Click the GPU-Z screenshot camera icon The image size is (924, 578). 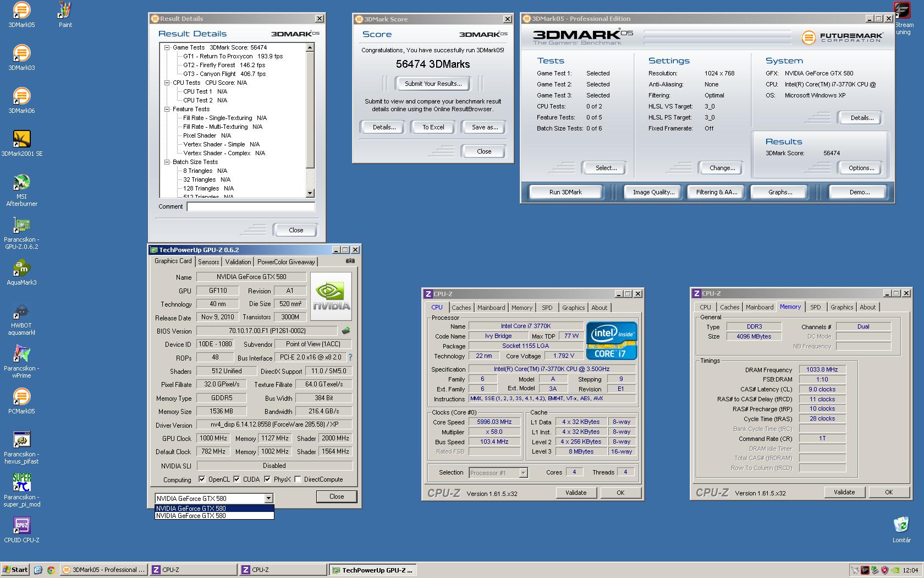[x=350, y=261]
